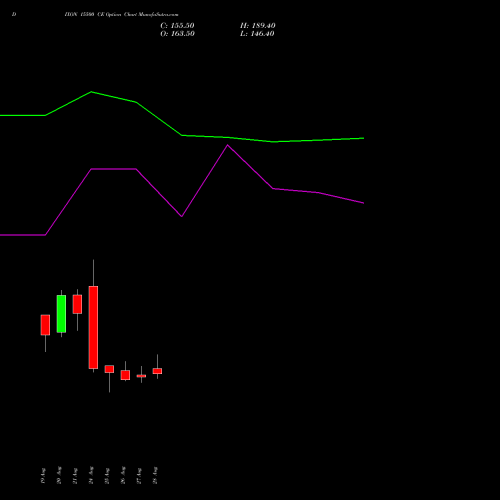
Task: Select the 28 Aug date label
Action: pyautogui.click(x=155, y=476)
